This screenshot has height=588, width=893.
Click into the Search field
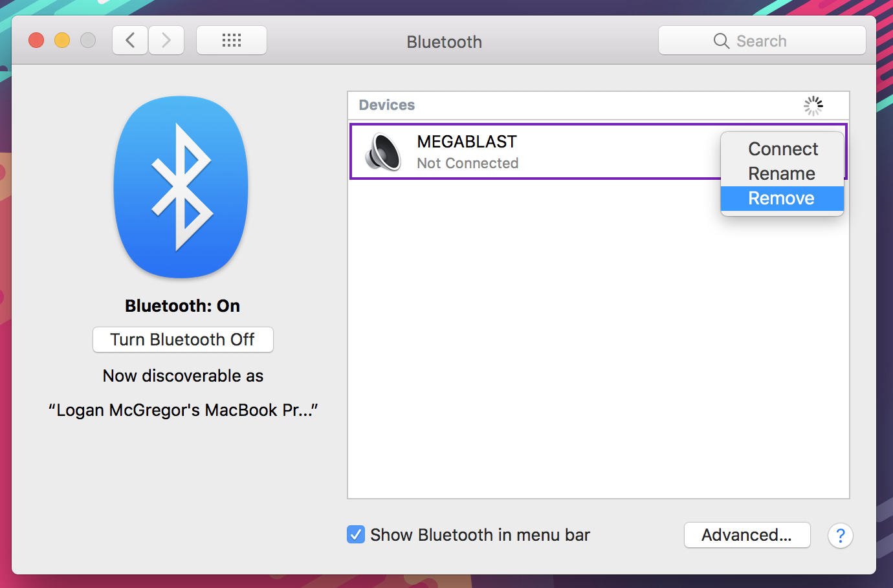pos(762,41)
